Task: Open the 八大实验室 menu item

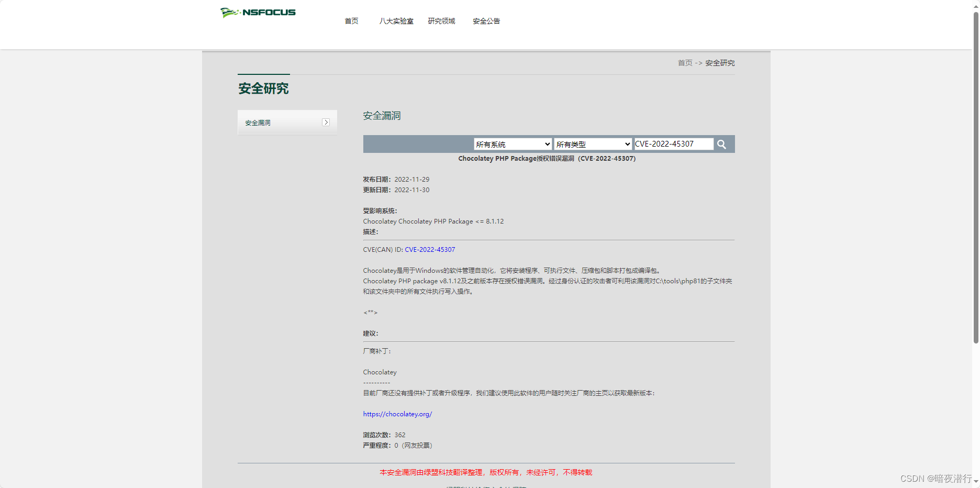Action: [x=396, y=21]
